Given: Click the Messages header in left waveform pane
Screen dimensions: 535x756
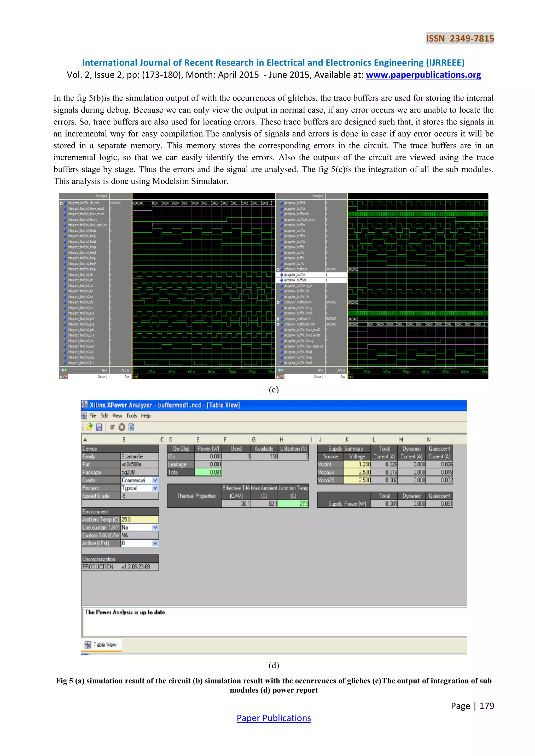Looking at the screenshot, I should (x=101, y=196).
